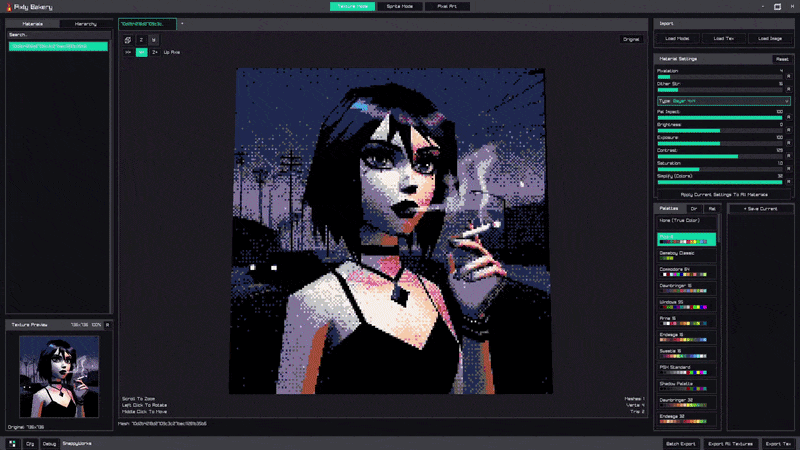Viewport: 800px width, 450px height.
Task: Select the Z+ up axis option
Action: click(x=155, y=52)
